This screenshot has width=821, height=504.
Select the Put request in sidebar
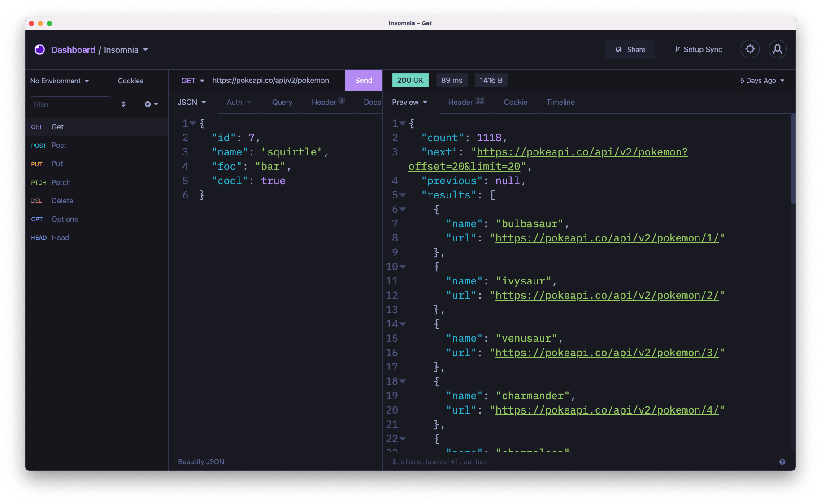96,164
